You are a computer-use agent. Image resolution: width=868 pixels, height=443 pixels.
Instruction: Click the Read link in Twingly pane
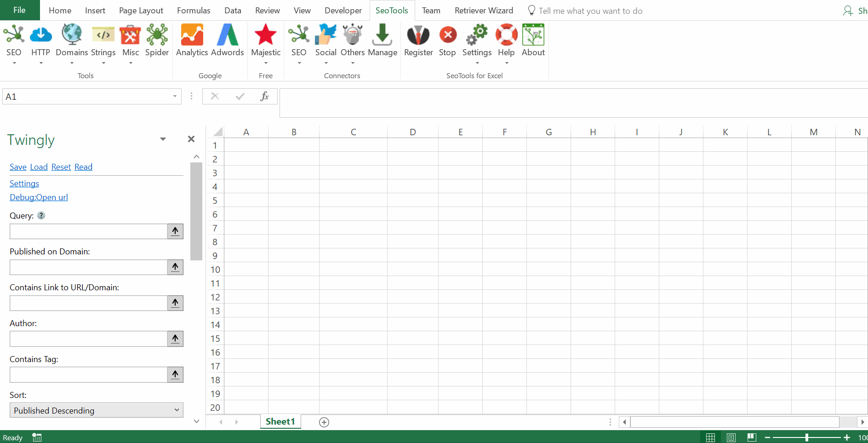(x=83, y=167)
